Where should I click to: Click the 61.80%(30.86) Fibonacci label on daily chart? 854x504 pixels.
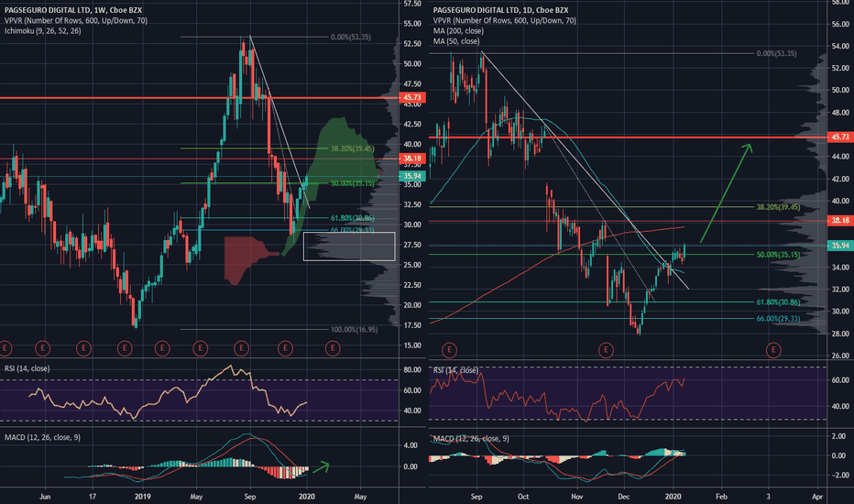click(x=778, y=301)
